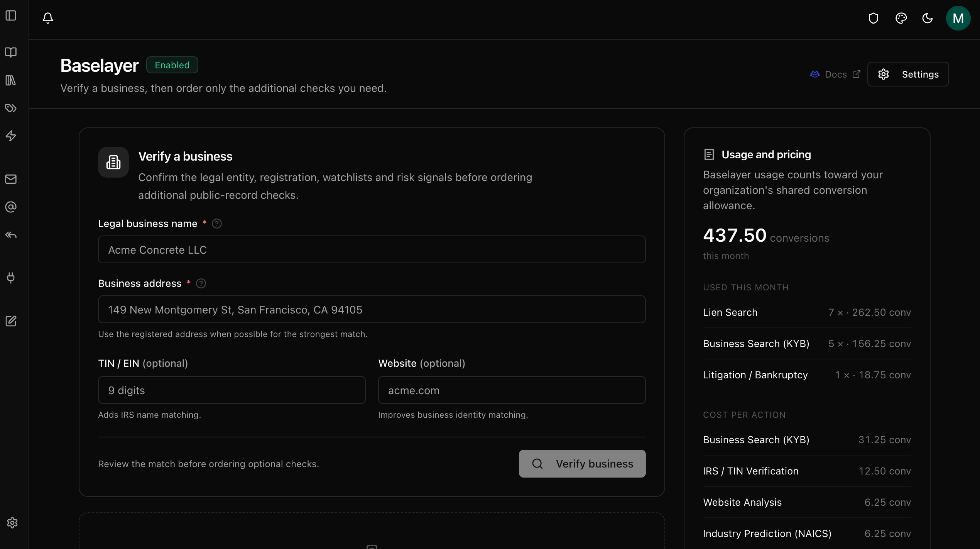This screenshot has width=980, height=549.
Task: Open the Docs link
Action: tap(835, 74)
